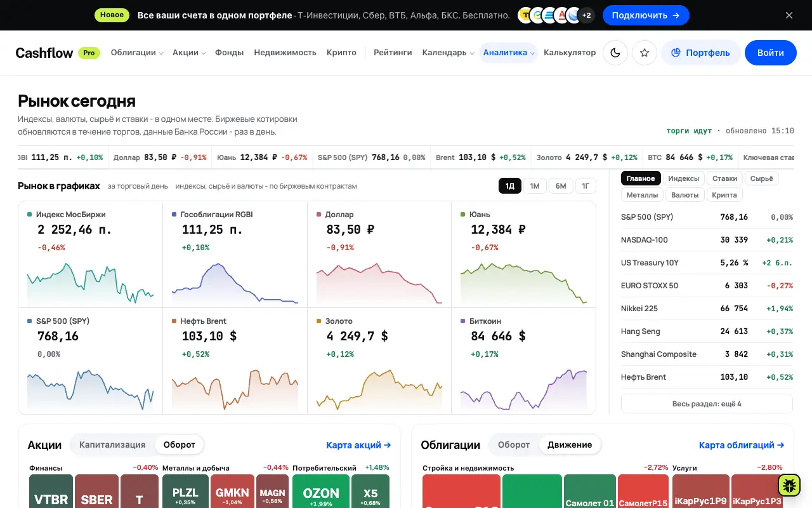
Task: Click the GMKN heatmap tile
Action: (x=232, y=491)
